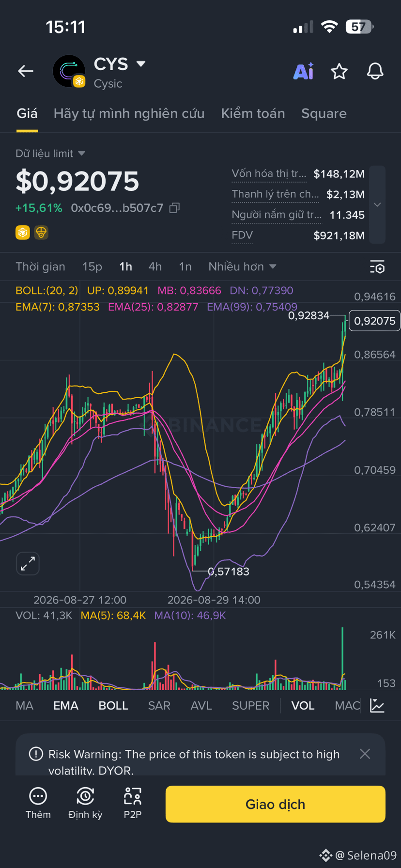Enable the MACD indicator
Viewport: 401px width, 868px height.
click(348, 706)
